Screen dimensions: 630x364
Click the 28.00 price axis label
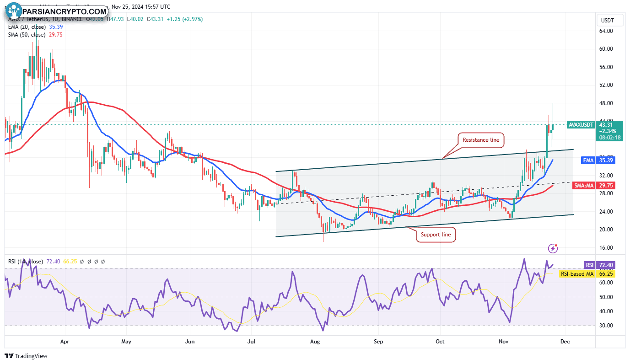coord(607,193)
